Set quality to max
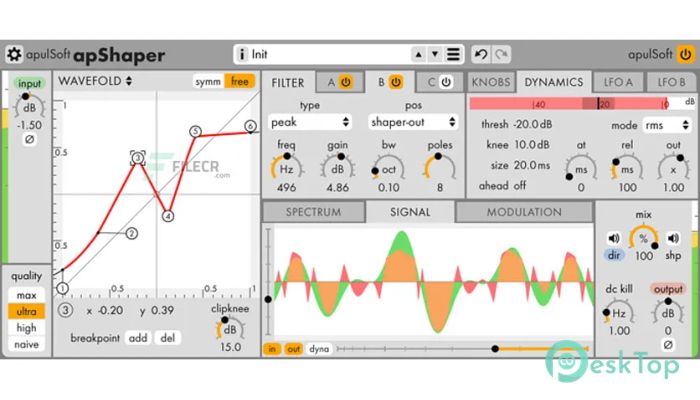The image size is (700, 400). click(x=26, y=295)
